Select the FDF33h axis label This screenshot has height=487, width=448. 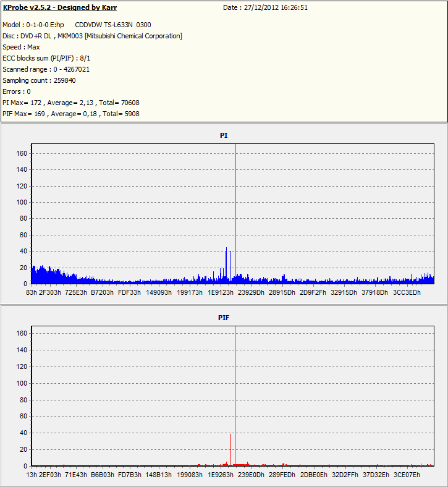coord(129,292)
